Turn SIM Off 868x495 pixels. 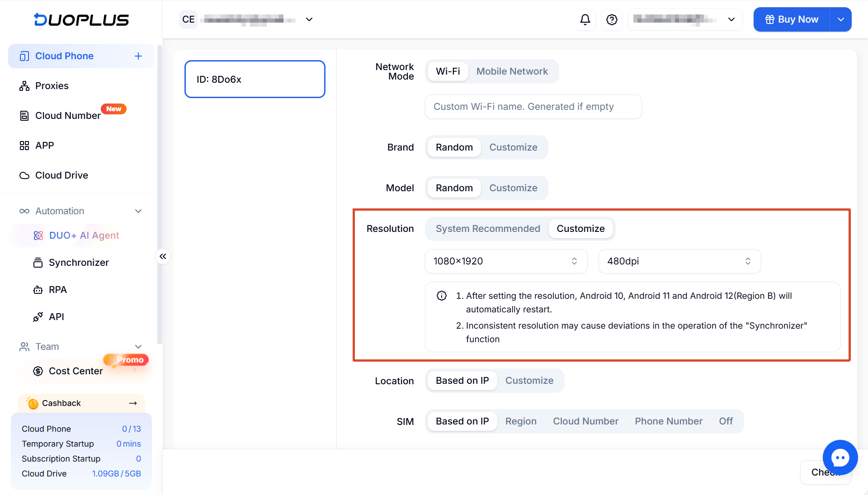pos(726,421)
